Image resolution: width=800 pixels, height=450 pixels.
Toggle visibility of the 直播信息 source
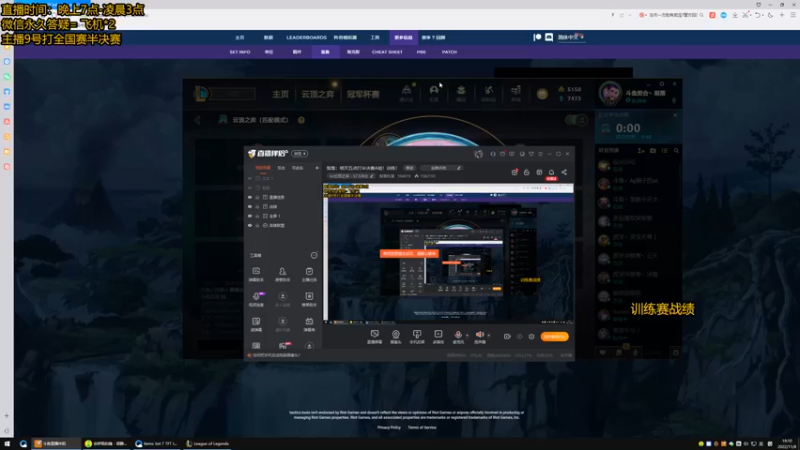click(x=250, y=197)
